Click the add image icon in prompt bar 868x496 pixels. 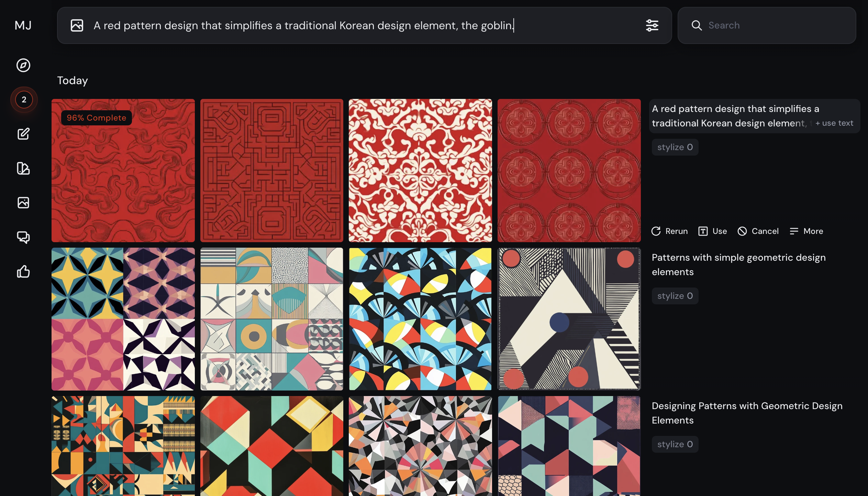pos(77,25)
